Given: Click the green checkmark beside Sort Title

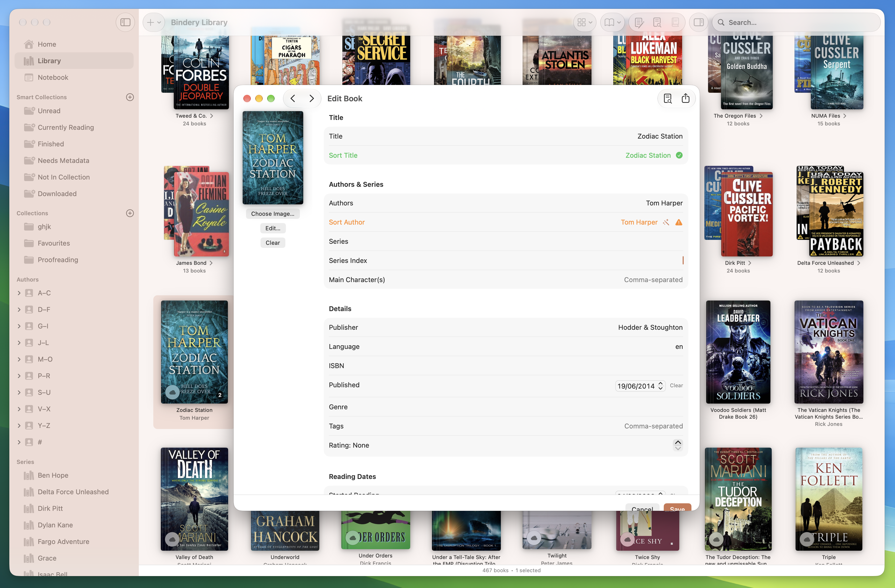Looking at the screenshot, I should click(x=679, y=155).
